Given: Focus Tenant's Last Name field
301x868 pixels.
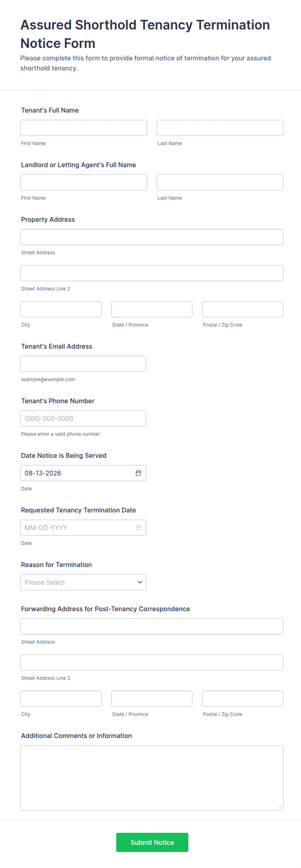Looking at the screenshot, I should 220,128.
